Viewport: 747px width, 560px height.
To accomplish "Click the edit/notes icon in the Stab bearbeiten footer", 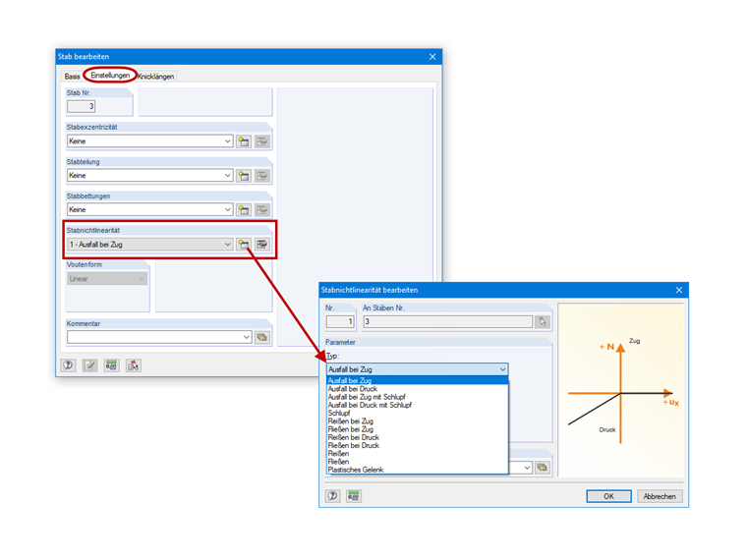I will pos(89,365).
